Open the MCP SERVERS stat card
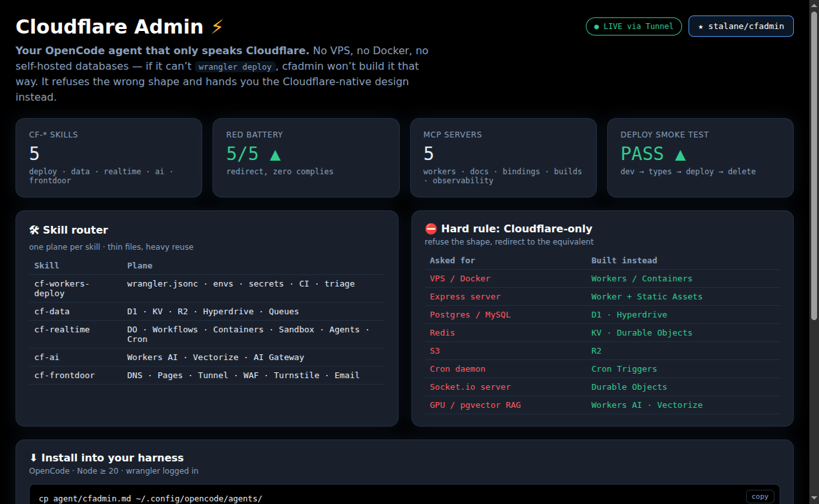The image size is (819, 504). pyautogui.click(x=503, y=157)
